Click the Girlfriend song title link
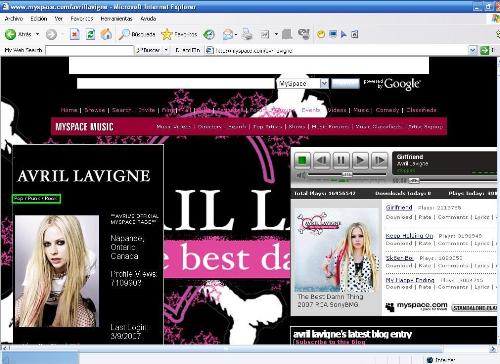Screen dimensions: 500x364 [x=399, y=207]
